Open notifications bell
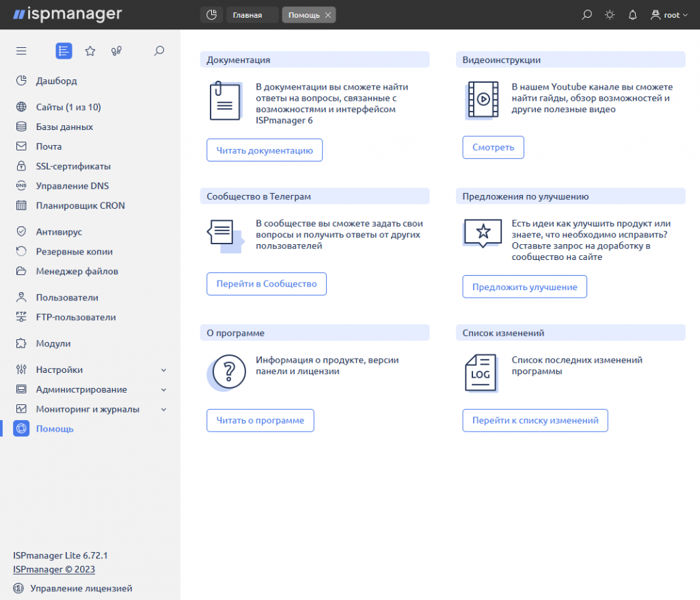The height and width of the screenshot is (600, 700). pos(632,15)
